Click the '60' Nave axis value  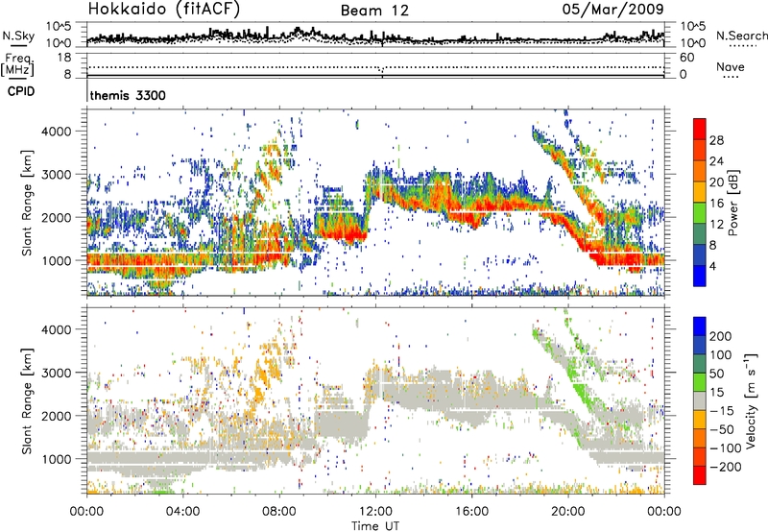coord(686,58)
